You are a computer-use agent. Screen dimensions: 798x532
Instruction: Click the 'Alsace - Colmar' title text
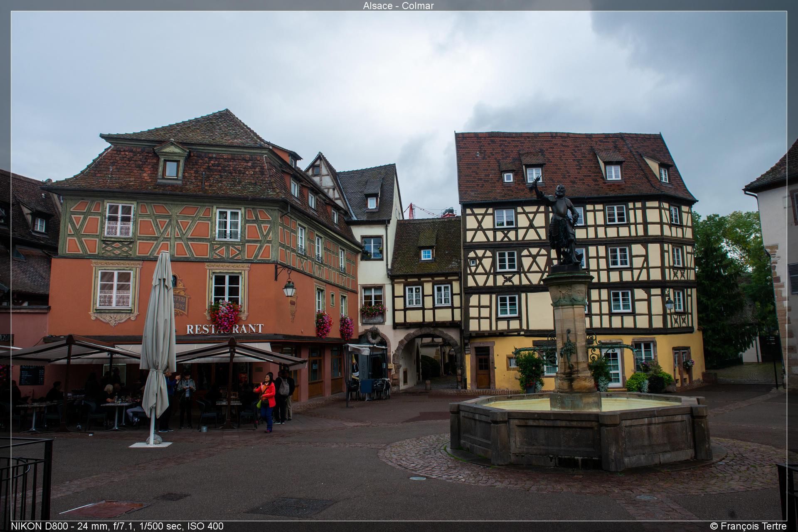pos(398,6)
